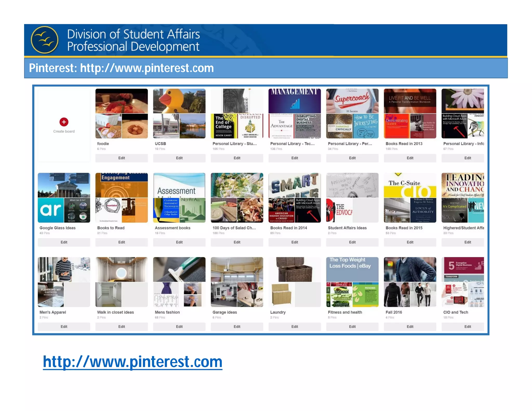Edit the foodie board
Screen dimensions: 532x411
122,158
